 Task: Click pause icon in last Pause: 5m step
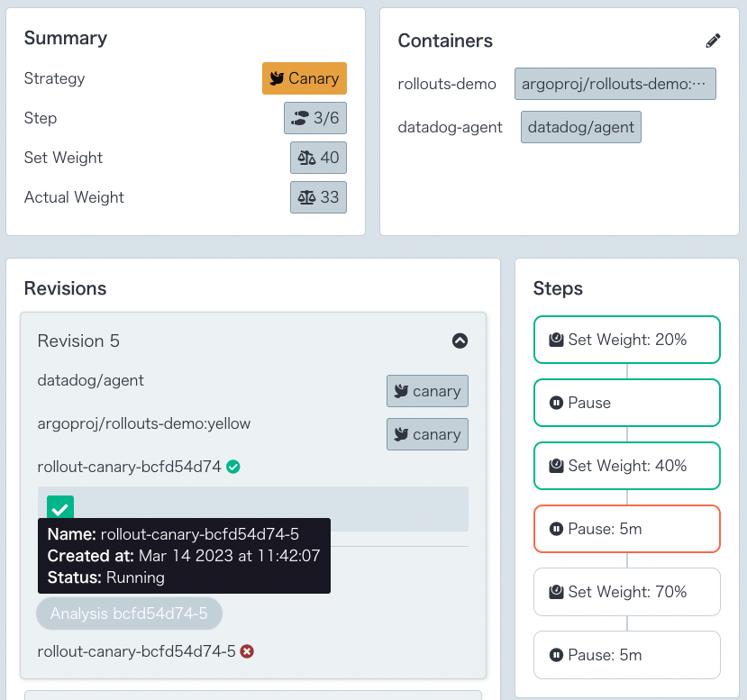point(556,655)
